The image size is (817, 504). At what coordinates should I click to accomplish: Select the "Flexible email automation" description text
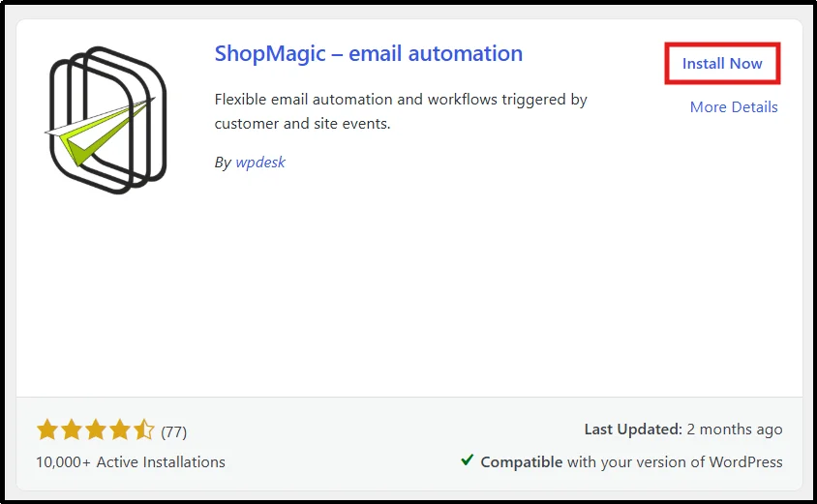point(401,111)
